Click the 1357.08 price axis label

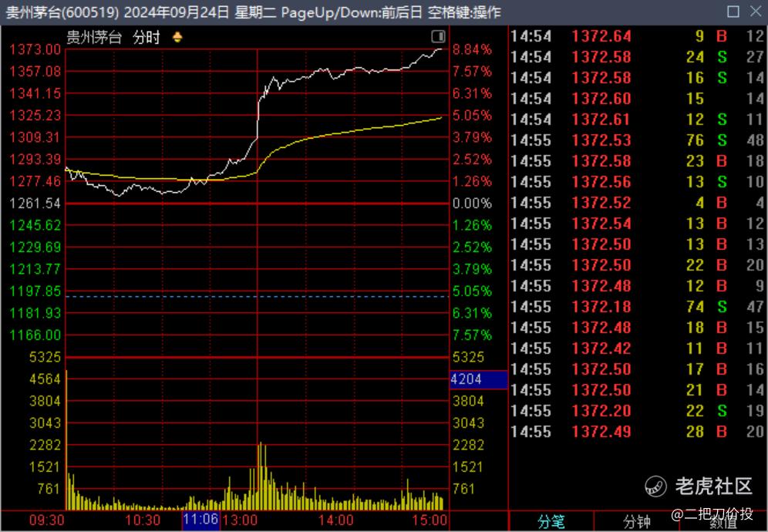(x=35, y=72)
